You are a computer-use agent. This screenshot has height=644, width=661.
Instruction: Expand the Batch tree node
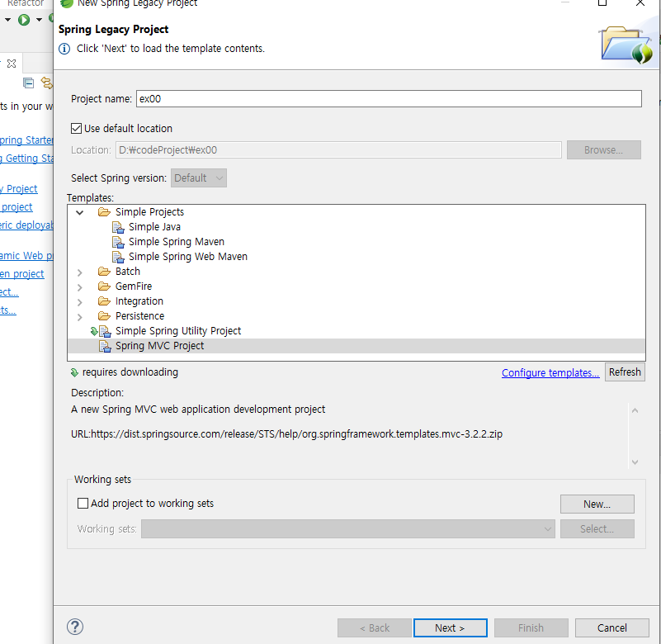[80, 272]
